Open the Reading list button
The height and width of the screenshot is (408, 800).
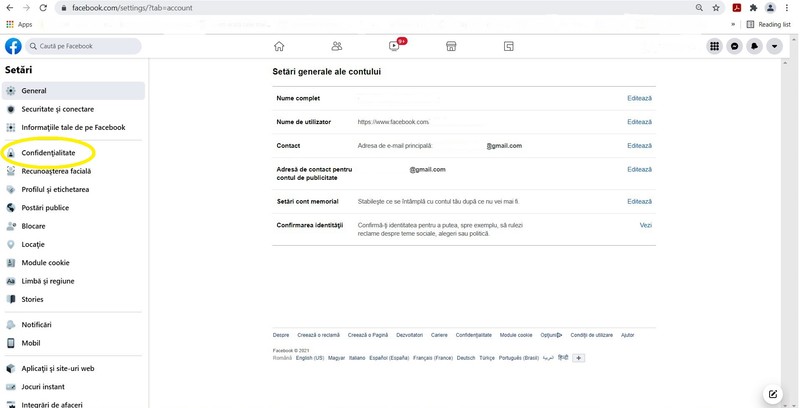click(x=768, y=24)
